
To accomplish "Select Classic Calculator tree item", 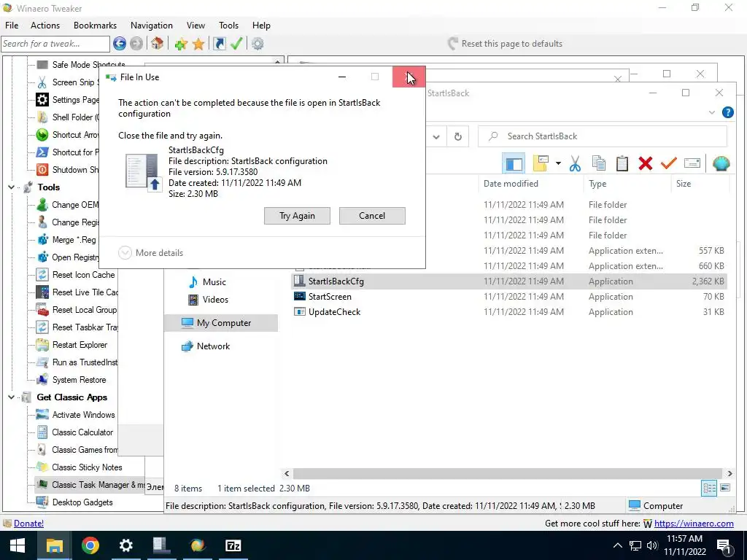I will (x=82, y=432).
